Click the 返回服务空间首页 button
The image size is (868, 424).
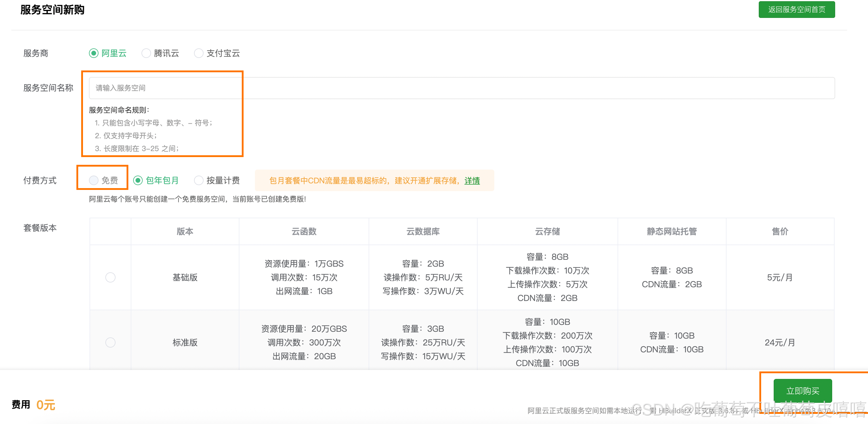[797, 10]
